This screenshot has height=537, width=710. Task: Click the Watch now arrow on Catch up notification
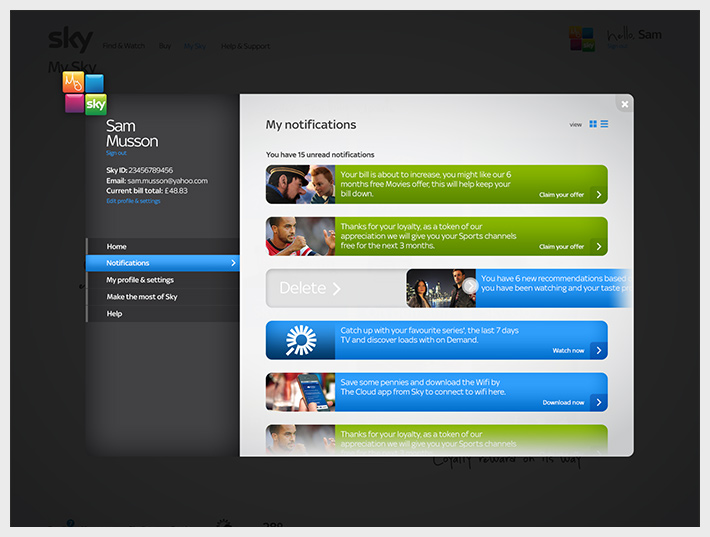599,350
